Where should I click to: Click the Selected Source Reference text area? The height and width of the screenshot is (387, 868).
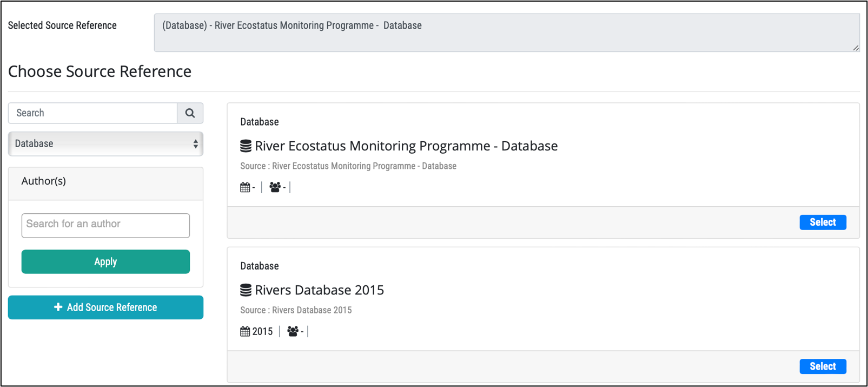(507, 33)
